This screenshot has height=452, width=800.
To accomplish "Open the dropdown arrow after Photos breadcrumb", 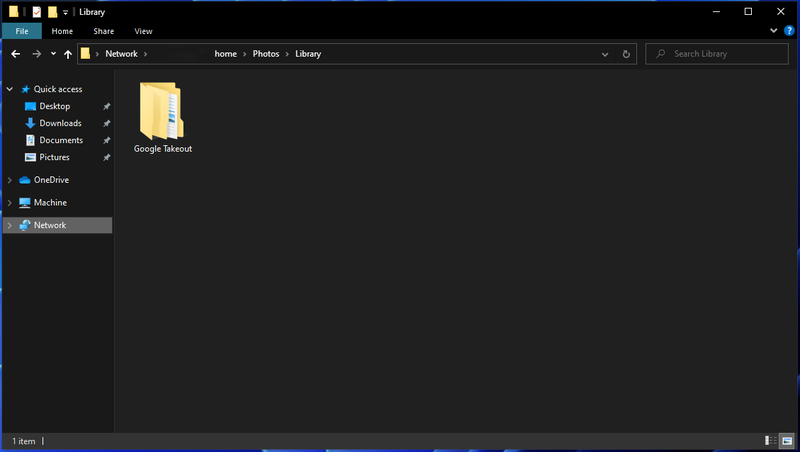I will 287,54.
